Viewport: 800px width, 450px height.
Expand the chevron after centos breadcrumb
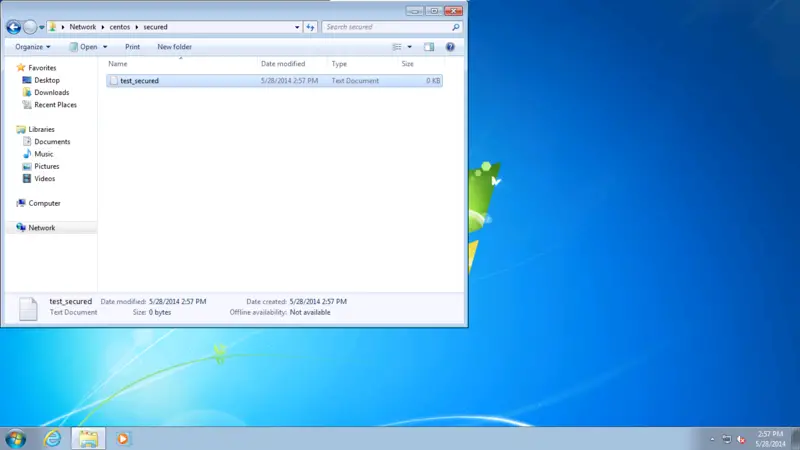pos(137,27)
